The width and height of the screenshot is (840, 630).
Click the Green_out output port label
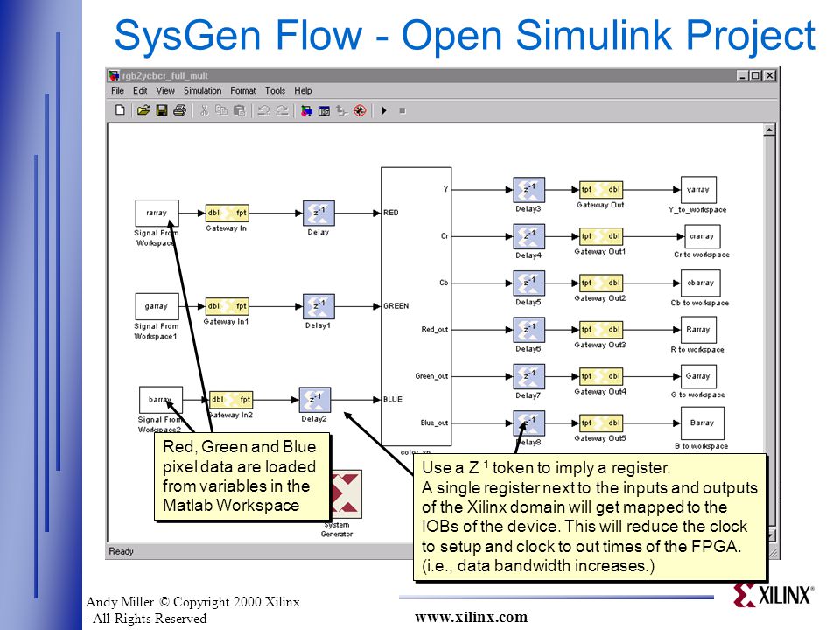point(431,376)
